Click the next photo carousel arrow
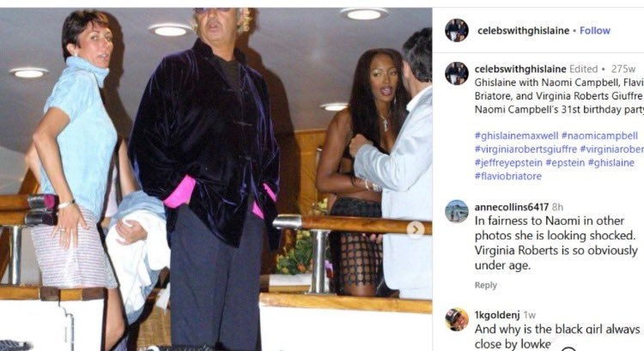The width and height of the screenshot is (644, 351). (x=416, y=229)
